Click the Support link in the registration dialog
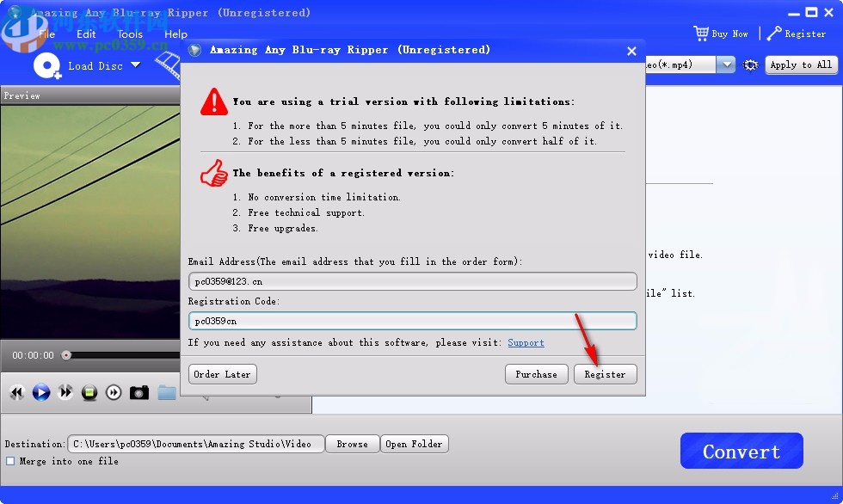843x504 pixels. click(x=526, y=342)
